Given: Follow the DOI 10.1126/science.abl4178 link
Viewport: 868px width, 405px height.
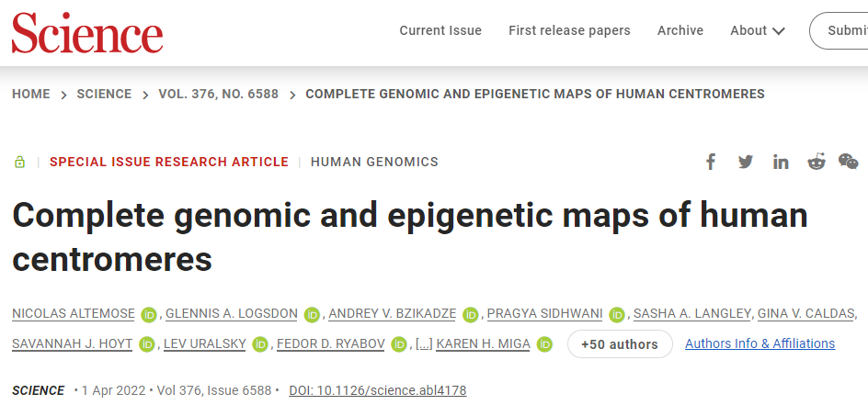Looking at the screenshot, I should click(x=378, y=390).
